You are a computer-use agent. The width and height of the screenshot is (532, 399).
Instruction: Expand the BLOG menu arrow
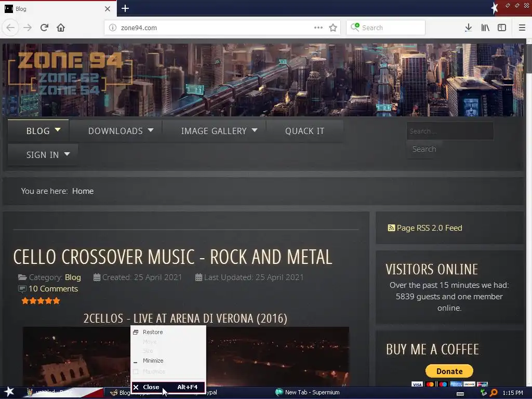click(x=58, y=130)
